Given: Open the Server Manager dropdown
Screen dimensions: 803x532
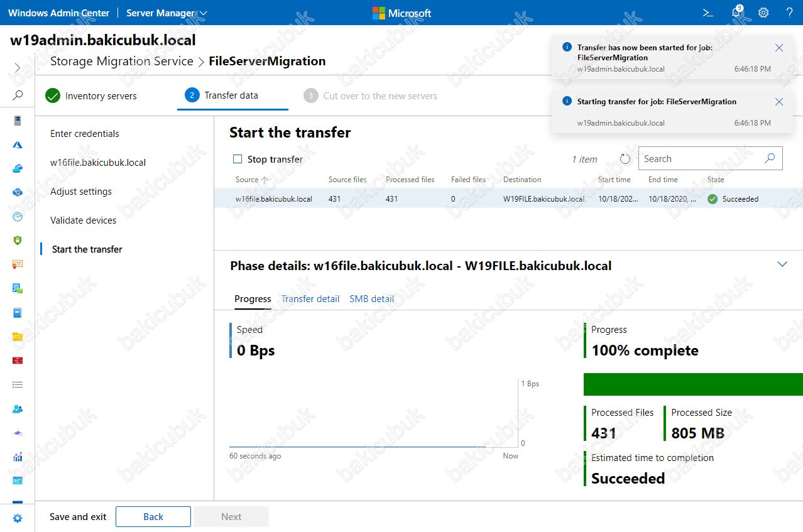Looking at the screenshot, I should click(167, 13).
